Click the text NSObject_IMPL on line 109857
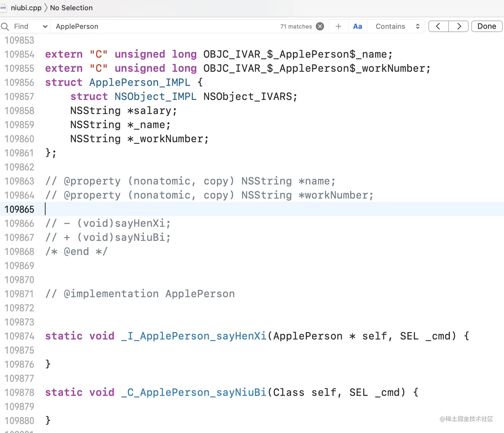This screenshot has width=504, height=433. pyautogui.click(x=155, y=97)
